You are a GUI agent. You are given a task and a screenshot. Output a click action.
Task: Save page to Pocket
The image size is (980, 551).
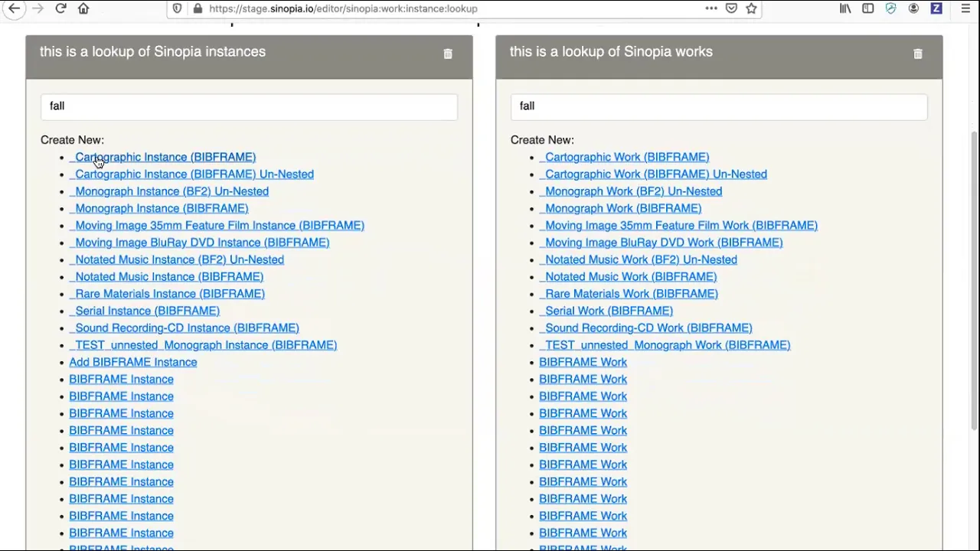click(731, 8)
